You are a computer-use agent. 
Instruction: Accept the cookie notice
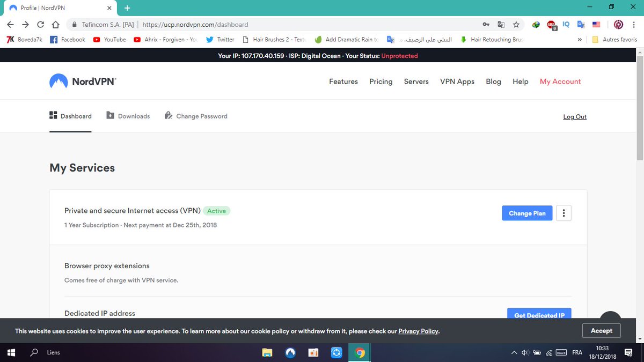[602, 331]
